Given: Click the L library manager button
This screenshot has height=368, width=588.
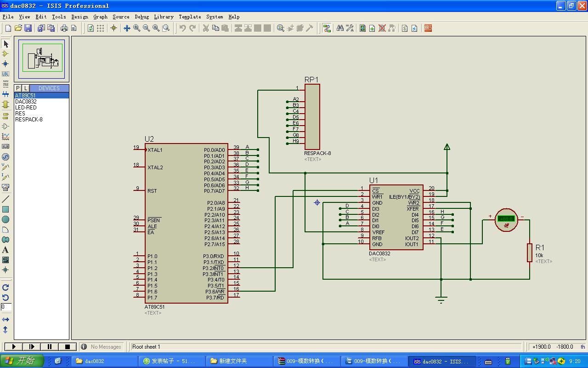Looking at the screenshot, I should click(x=26, y=88).
